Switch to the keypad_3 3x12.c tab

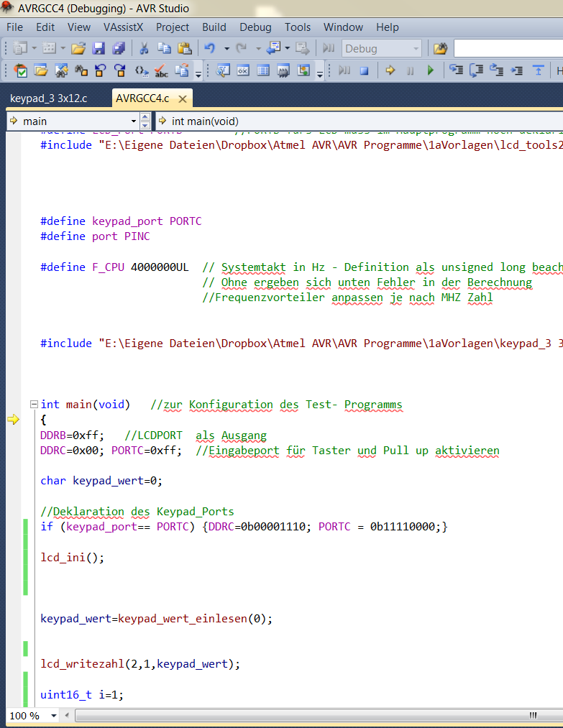coord(49,98)
